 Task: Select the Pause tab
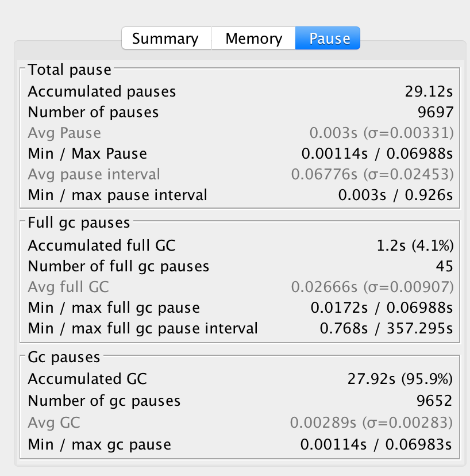[x=329, y=39]
